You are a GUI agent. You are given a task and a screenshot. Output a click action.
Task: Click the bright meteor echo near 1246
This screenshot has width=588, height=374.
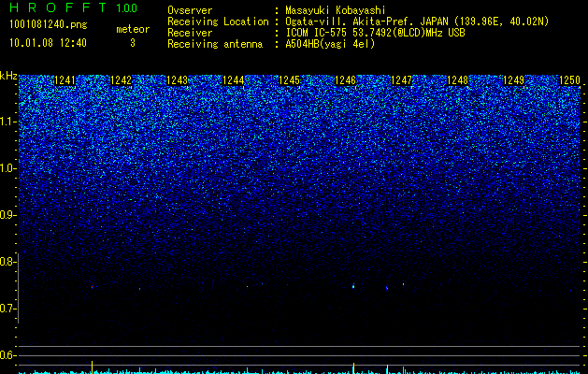tap(353, 286)
